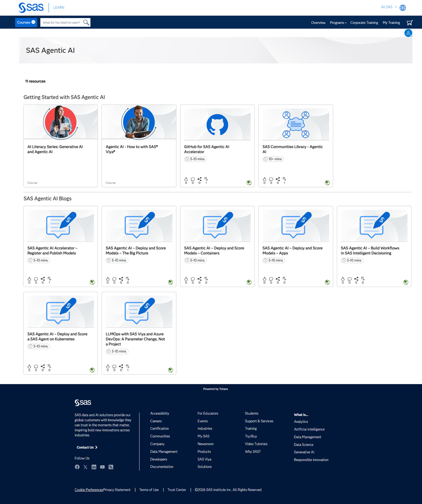
Task: Like the LLMOps with SAS Viya blog
Action: [x=108, y=367]
